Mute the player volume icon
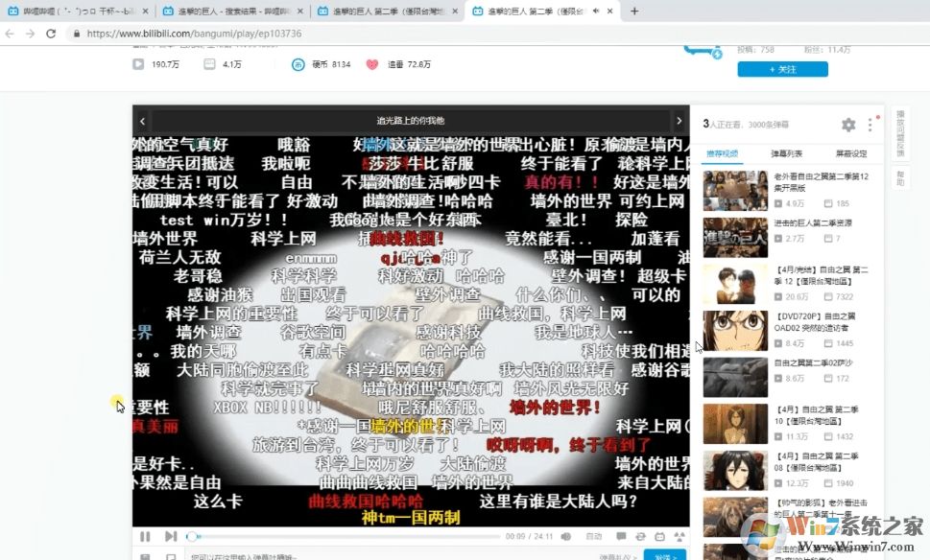This screenshot has width=930, height=560. [566, 536]
